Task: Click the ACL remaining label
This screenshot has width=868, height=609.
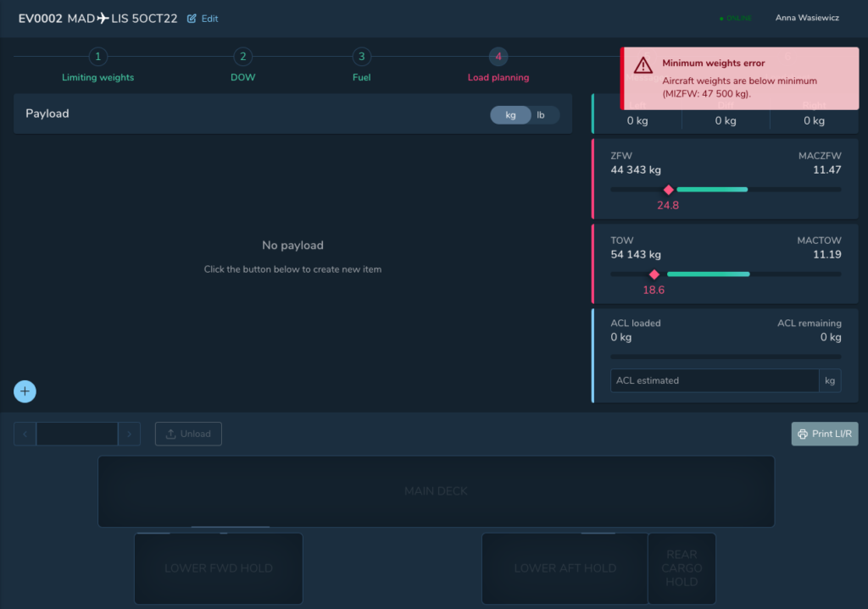Action: tap(810, 323)
